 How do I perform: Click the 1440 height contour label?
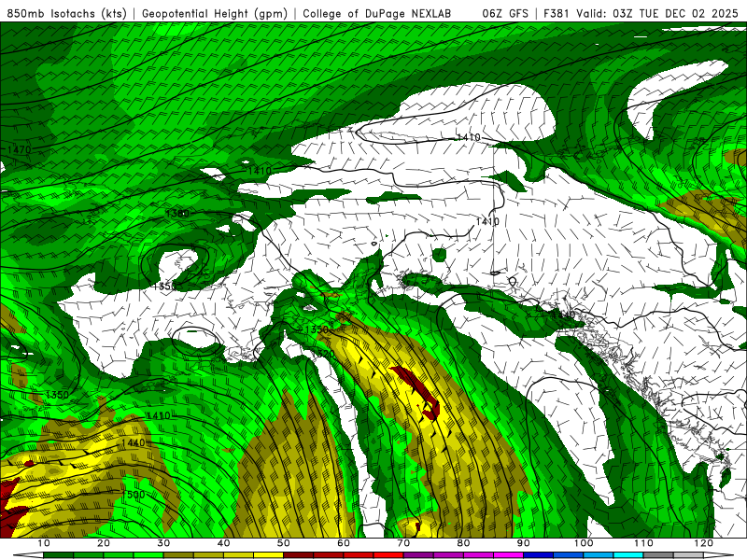click(133, 442)
